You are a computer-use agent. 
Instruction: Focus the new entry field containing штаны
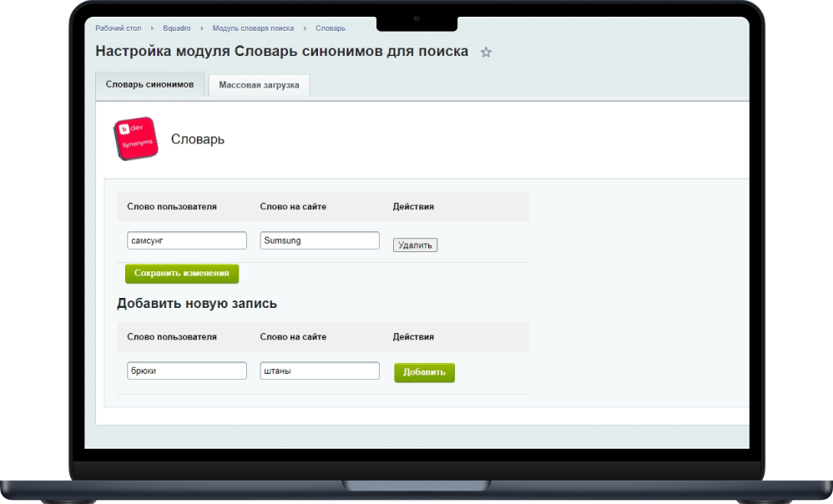pyautogui.click(x=320, y=370)
